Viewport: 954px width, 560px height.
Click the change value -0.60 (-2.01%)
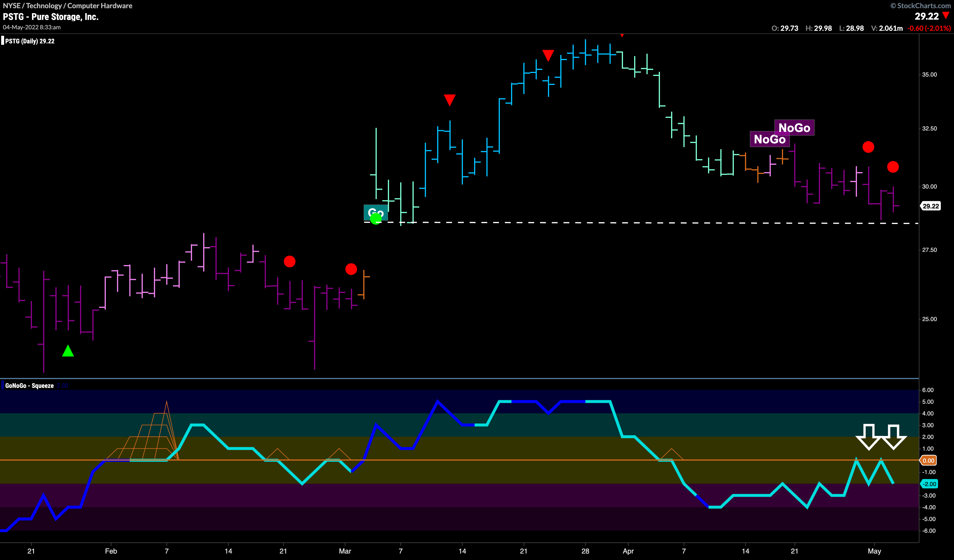929,28
